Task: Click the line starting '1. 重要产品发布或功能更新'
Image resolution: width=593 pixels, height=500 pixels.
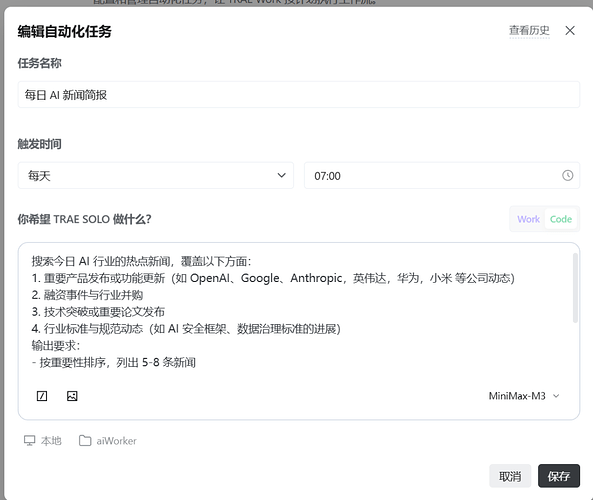Action: coord(273,278)
